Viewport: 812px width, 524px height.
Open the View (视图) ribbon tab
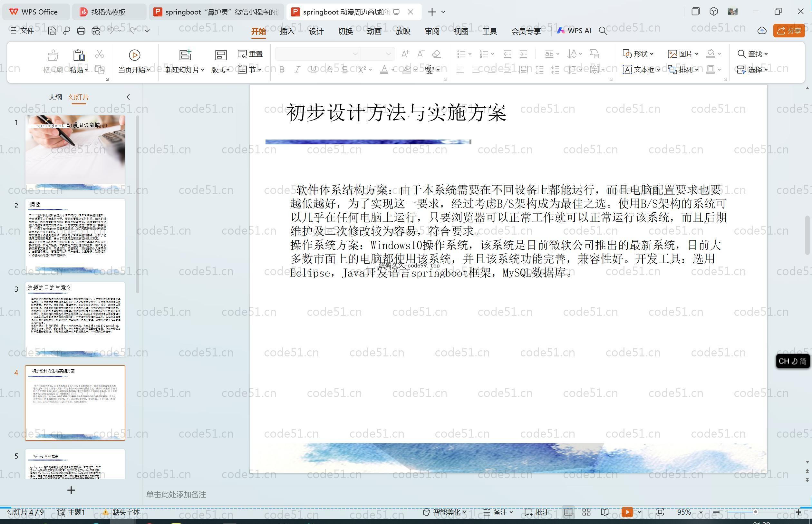[461, 31]
